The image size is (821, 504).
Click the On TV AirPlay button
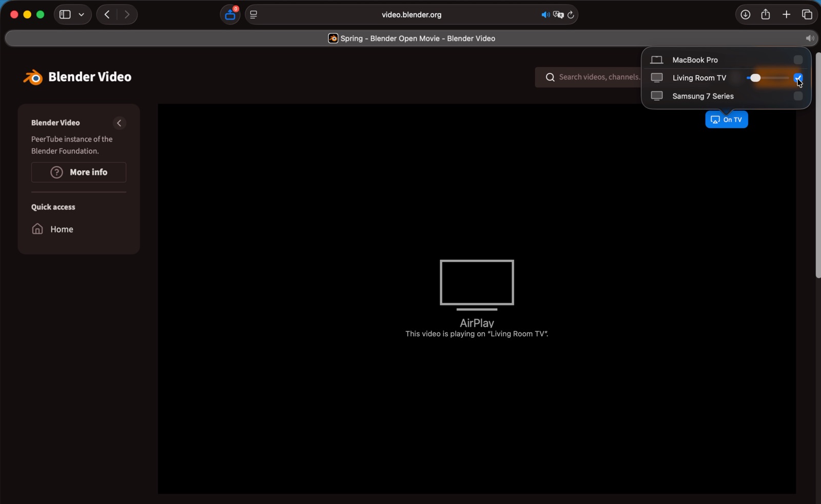pyautogui.click(x=727, y=120)
